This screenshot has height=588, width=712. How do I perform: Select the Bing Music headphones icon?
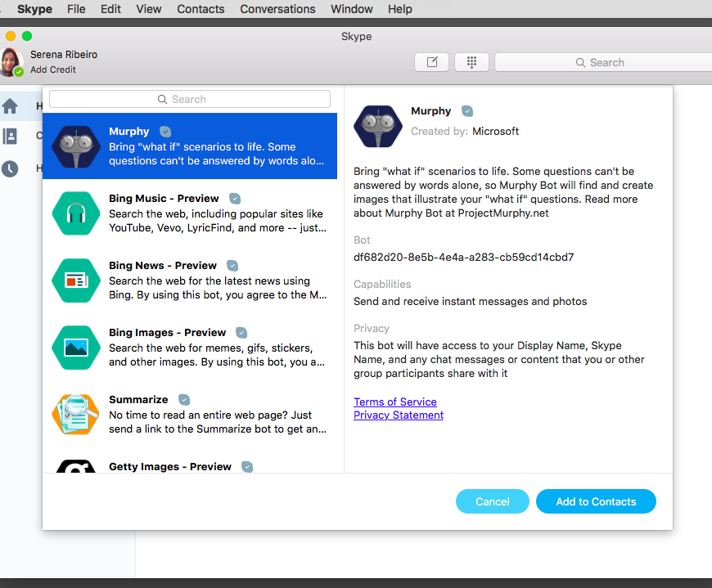(x=76, y=213)
